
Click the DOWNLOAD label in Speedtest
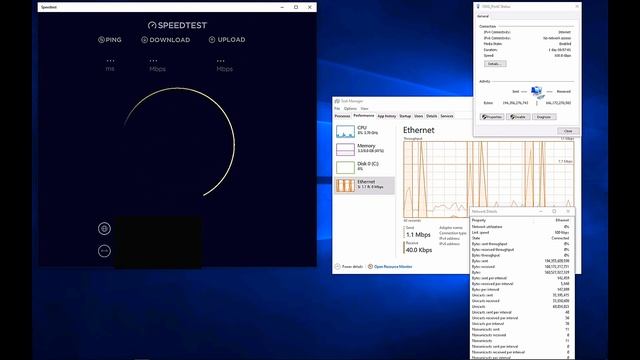point(166,40)
